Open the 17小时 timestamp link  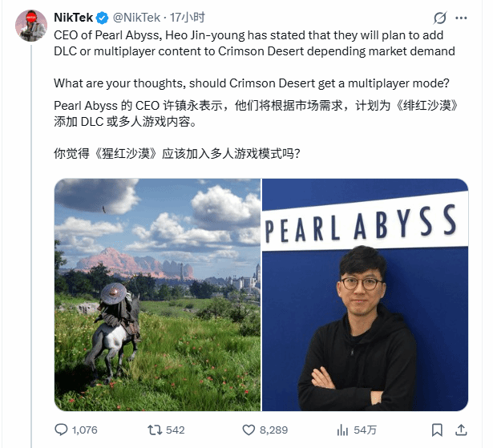(188, 18)
